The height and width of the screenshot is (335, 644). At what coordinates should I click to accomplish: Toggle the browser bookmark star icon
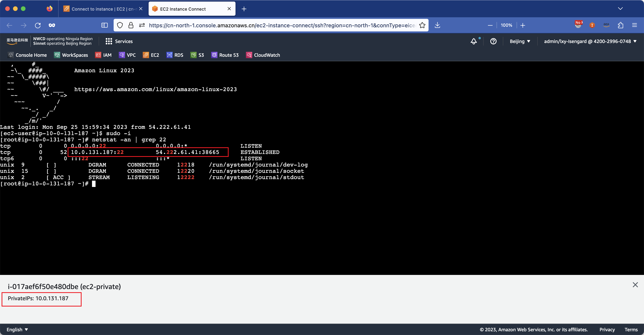pyautogui.click(x=421, y=26)
